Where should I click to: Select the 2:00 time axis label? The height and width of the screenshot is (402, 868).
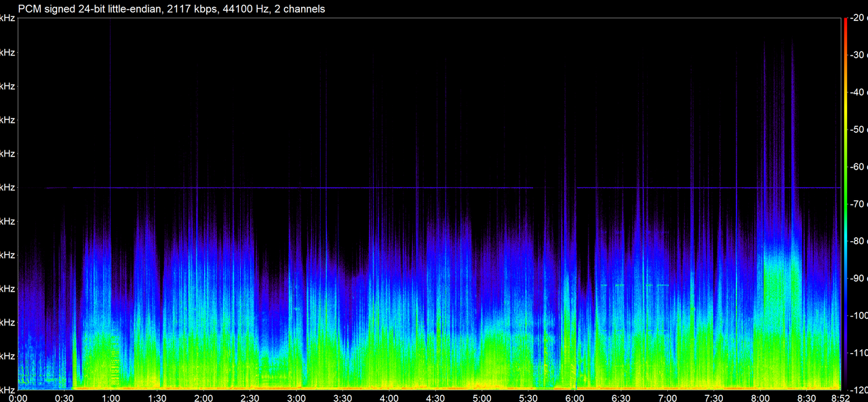point(203,397)
